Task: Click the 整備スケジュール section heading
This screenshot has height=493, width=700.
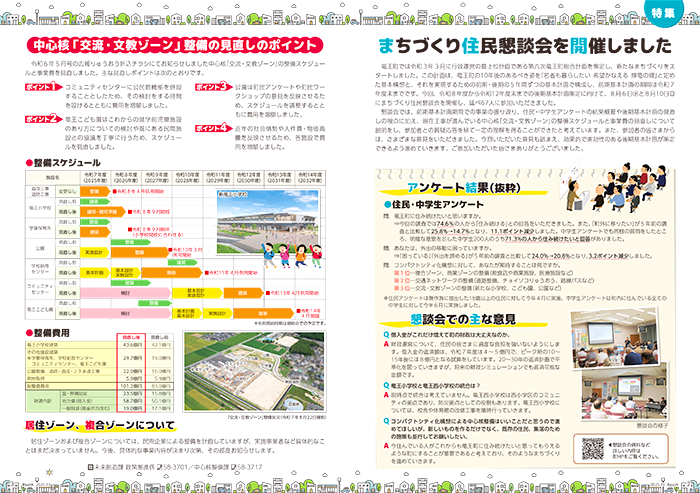Action: click(x=63, y=163)
